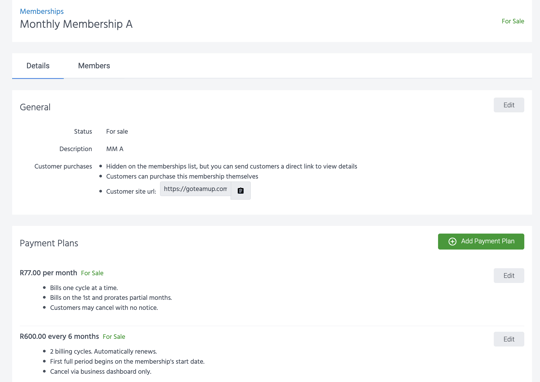The width and height of the screenshot is (540, 382).
Task: Click the General section heading
Action: coord(35,107)
